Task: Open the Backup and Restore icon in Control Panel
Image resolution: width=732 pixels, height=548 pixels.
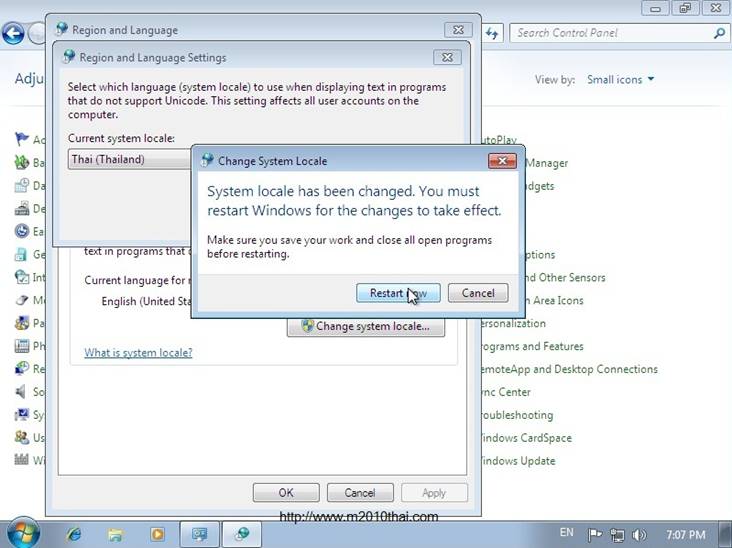Action: pos(21,162)
